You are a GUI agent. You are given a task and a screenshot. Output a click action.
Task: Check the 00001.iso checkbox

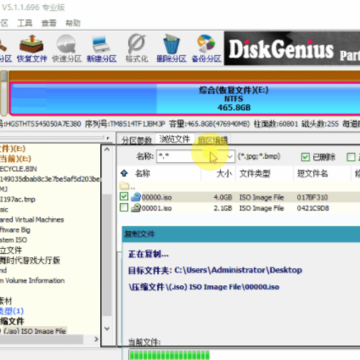(x=124, y=208)
